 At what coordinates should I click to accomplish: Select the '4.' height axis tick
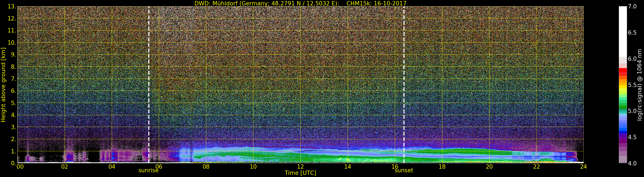pyautogui.click(x=13, y=115)
